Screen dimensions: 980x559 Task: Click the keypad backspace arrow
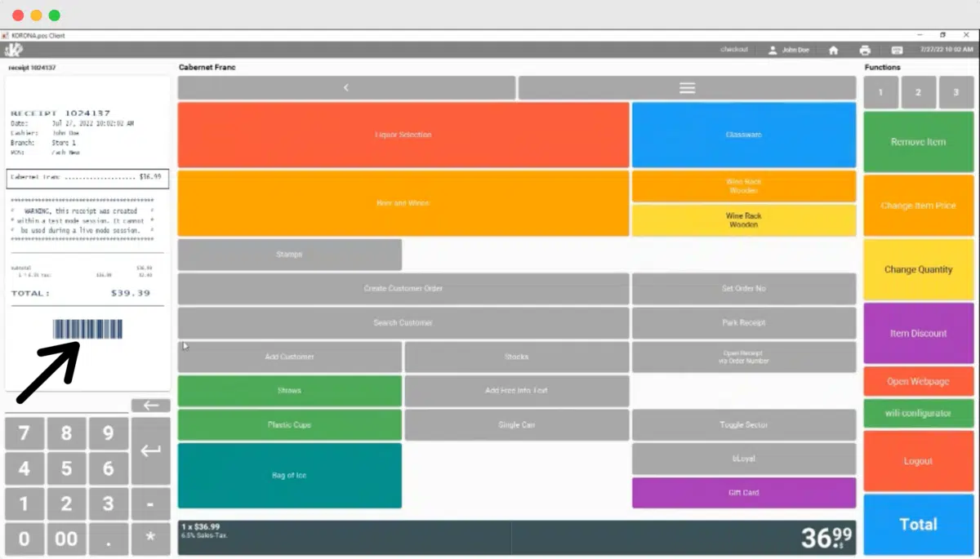[150, 406]
